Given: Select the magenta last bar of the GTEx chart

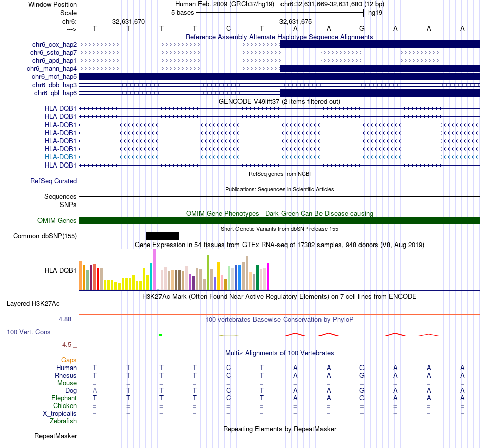Looking at the screenshot, I should (268, 276).
